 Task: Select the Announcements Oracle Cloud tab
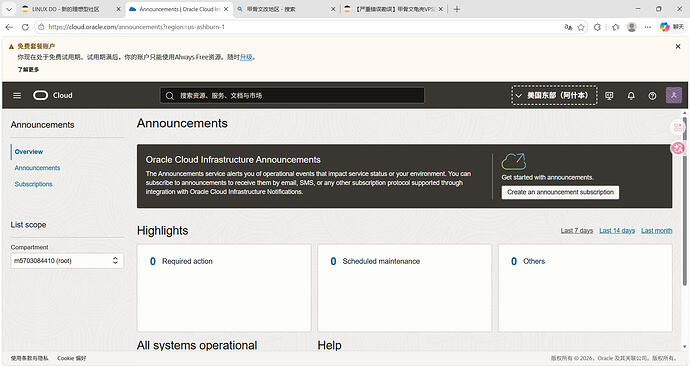pyautogui.click(x=178, y=9)
